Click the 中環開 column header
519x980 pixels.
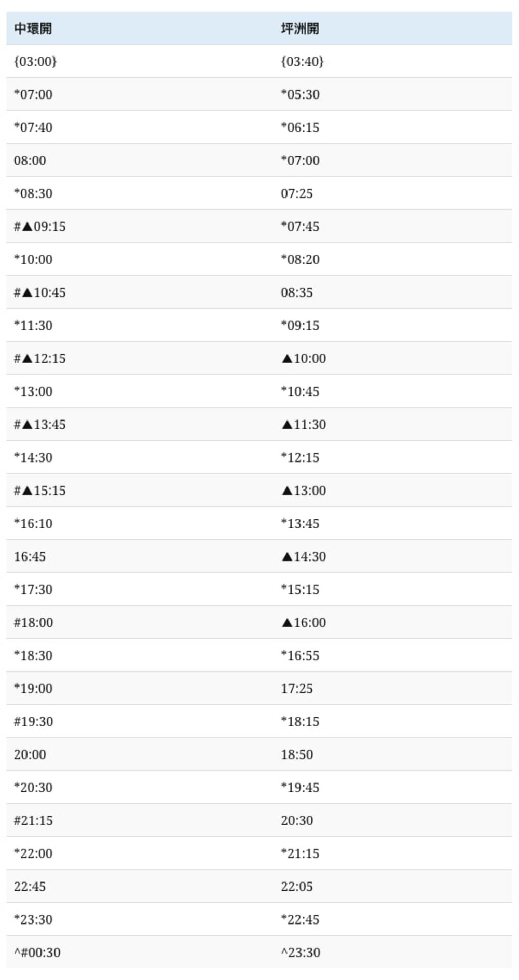[33, 29]
